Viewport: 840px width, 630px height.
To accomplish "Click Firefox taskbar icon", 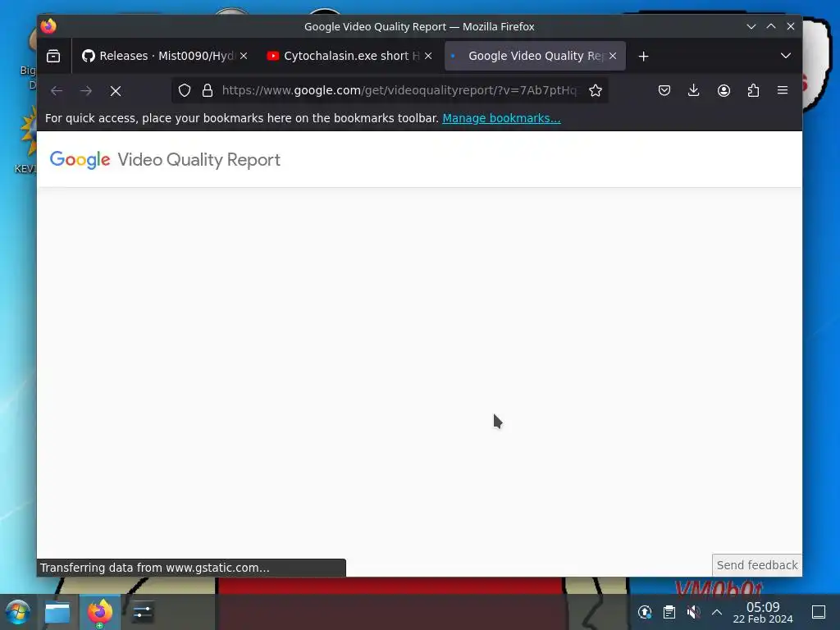I will click(100, 612).
